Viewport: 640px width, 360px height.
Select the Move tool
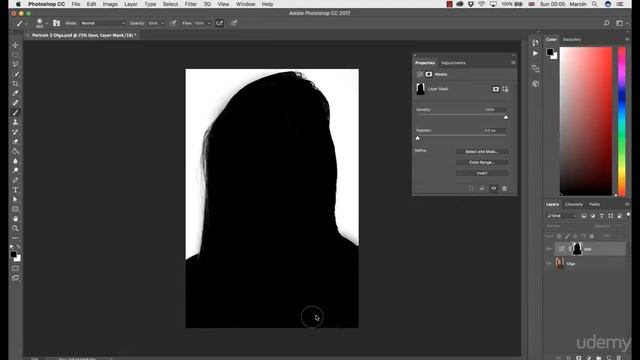click(16, 45)
